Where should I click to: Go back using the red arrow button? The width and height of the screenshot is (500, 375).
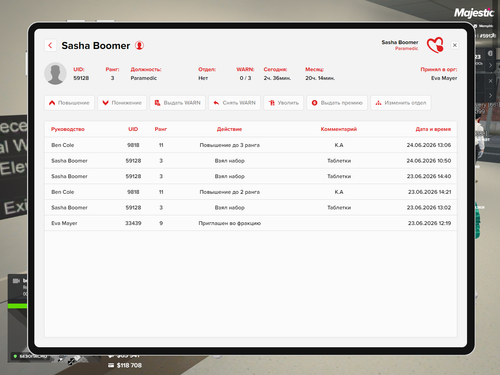50,45
